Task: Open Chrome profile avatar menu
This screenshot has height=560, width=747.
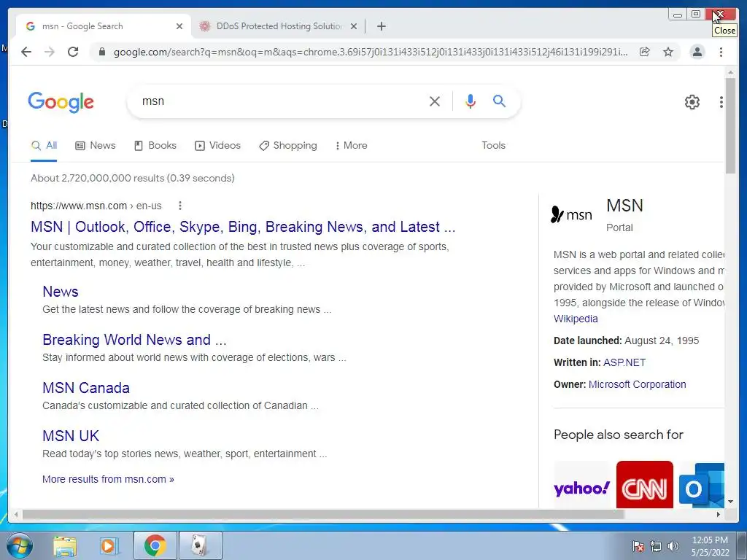Action: 697,52
